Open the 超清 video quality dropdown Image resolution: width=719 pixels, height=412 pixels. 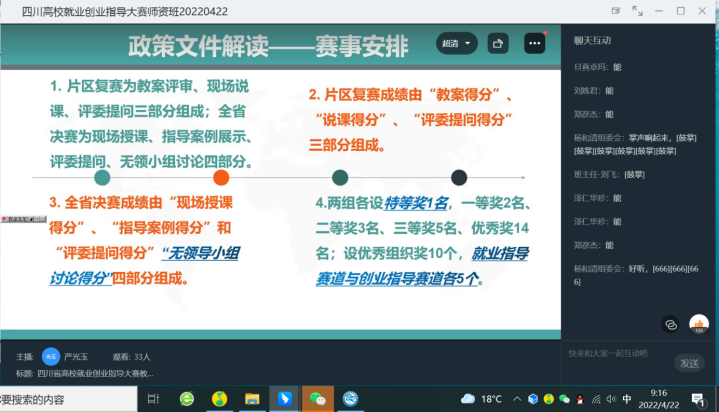457,44
